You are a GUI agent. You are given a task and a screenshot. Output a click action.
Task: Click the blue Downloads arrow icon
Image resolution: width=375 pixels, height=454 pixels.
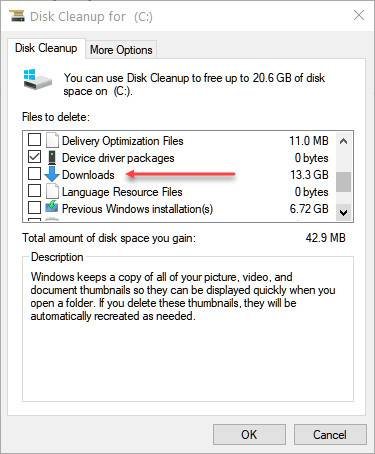click(x=52, y=174)
